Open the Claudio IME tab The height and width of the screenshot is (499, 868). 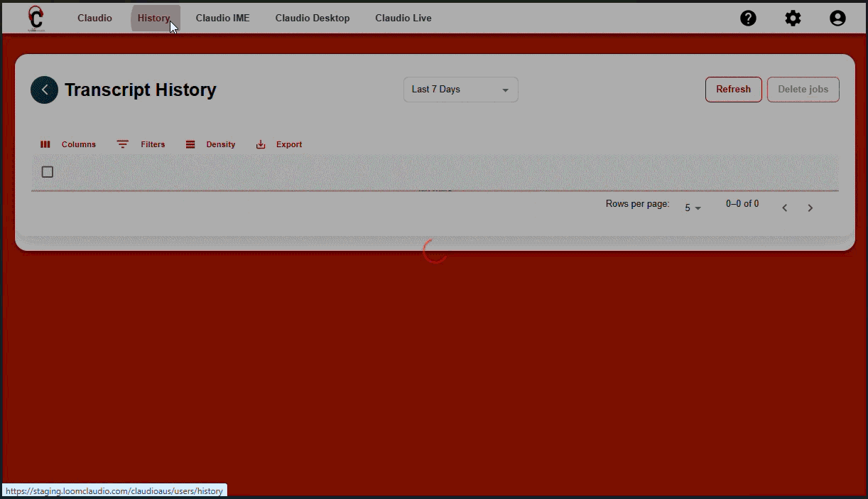click(x=222, y=18)
